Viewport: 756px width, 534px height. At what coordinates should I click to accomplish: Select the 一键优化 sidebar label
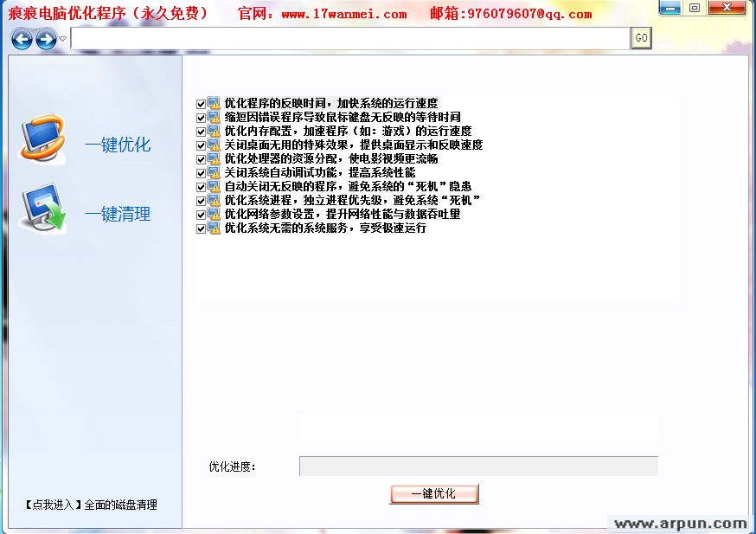click(x=118, y=145)
